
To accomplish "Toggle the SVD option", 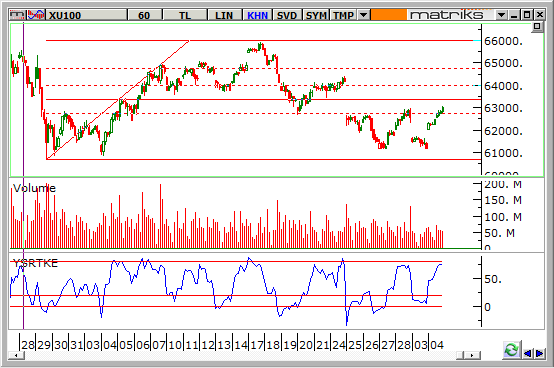I will point(287,15).
